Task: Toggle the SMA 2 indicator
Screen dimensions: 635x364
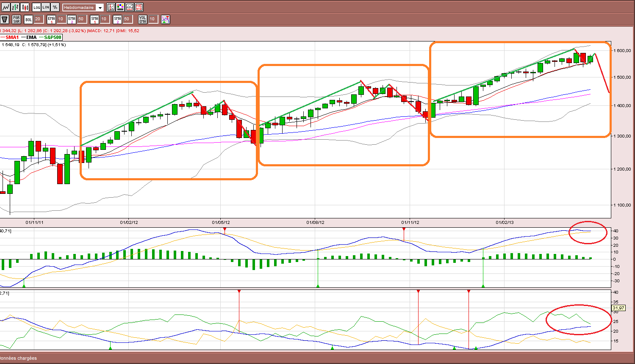Action: point(117,19)
